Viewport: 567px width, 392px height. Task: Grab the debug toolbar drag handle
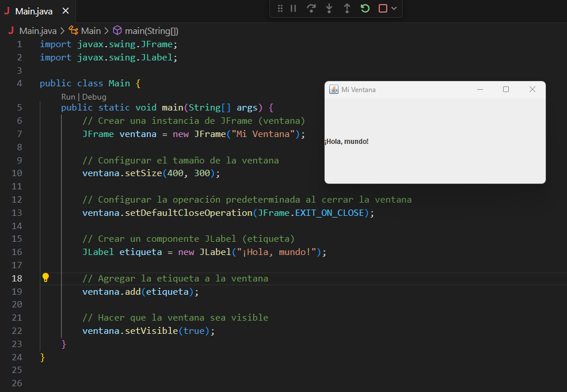point(280,8)
